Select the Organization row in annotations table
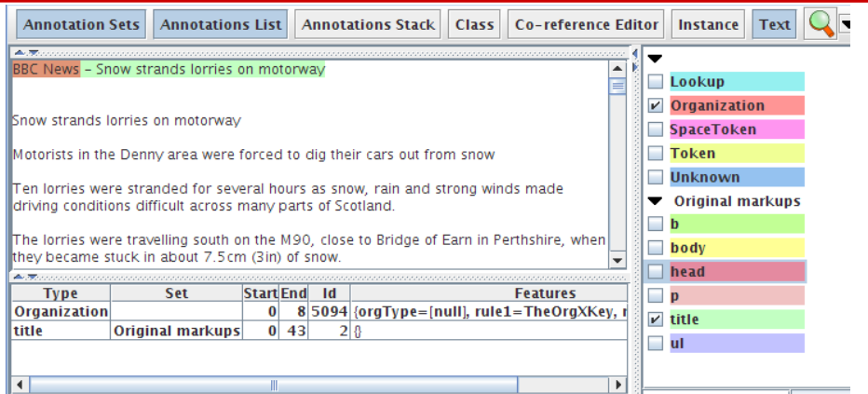This screenshot has width=868, height=394. tap(61, 311)
